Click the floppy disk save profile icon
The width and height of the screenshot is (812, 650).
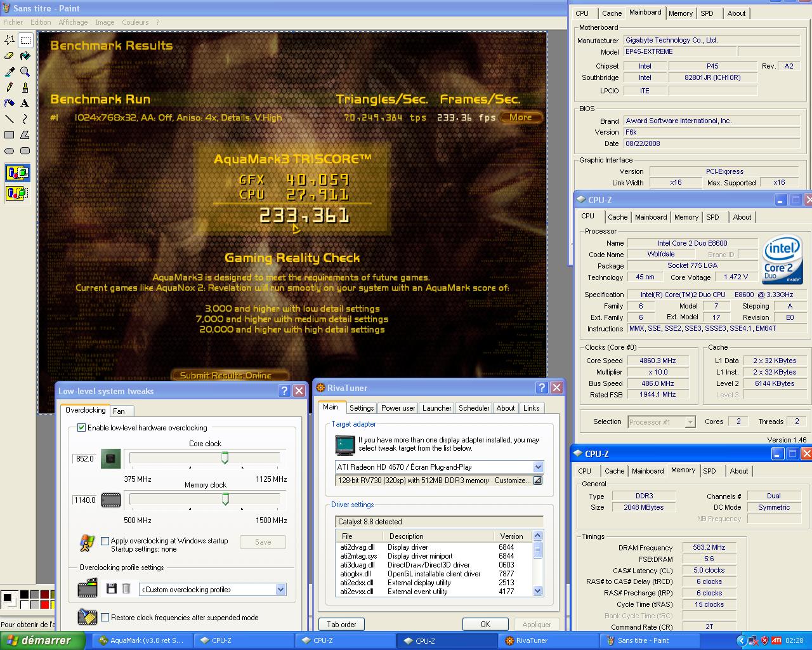coord(112,589)
